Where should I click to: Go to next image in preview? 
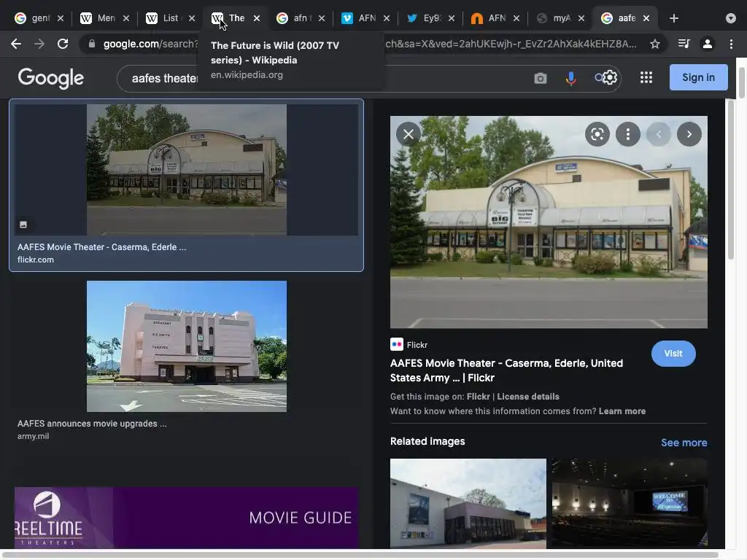(689, 134)
